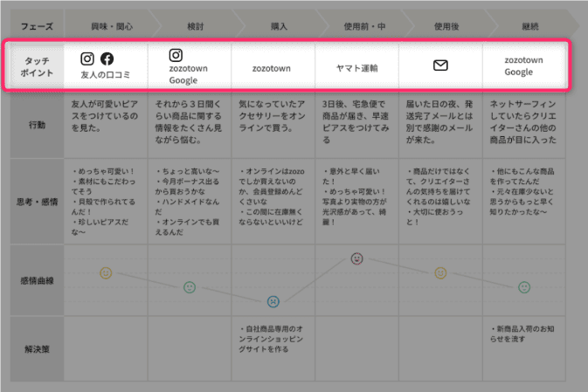Select the green face in 検討 emotion curve
Viewport: 588px width, 392px height.
click(190, 287)
